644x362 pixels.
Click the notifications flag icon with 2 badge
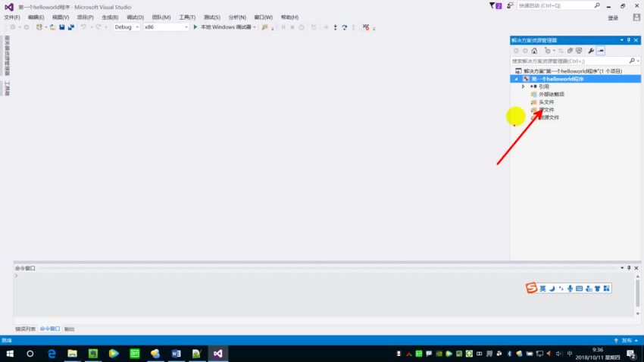point(496,6)
